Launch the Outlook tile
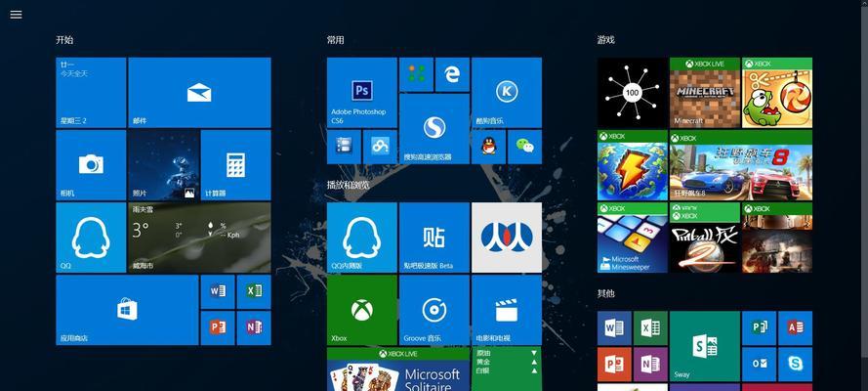The image size is (868, 391). pos(759,364)
